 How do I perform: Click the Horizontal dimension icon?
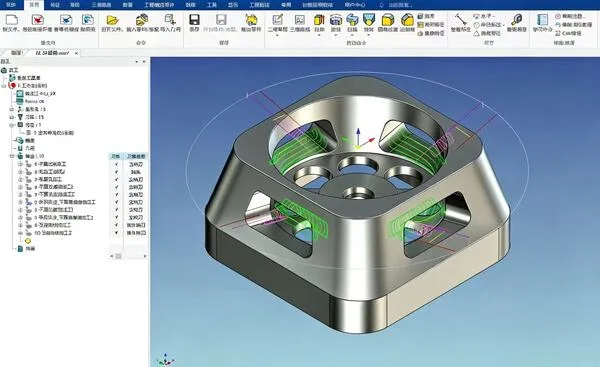point(476,16)
